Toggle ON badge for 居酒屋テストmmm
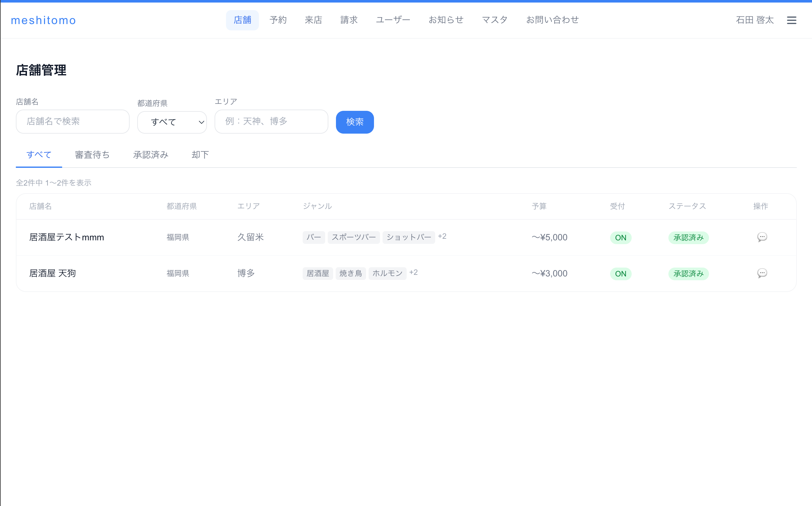 tap(620, 237)
